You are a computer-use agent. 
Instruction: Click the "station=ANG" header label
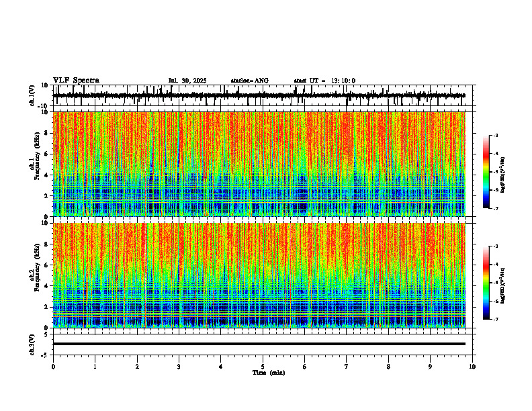coord(250,81)
